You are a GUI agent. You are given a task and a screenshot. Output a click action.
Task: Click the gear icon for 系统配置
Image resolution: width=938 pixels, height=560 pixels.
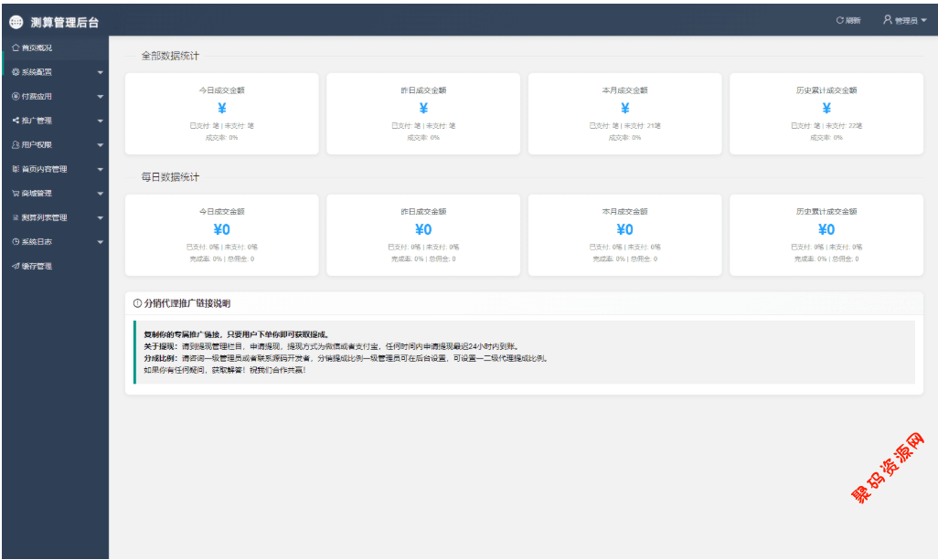coord(15,72)
